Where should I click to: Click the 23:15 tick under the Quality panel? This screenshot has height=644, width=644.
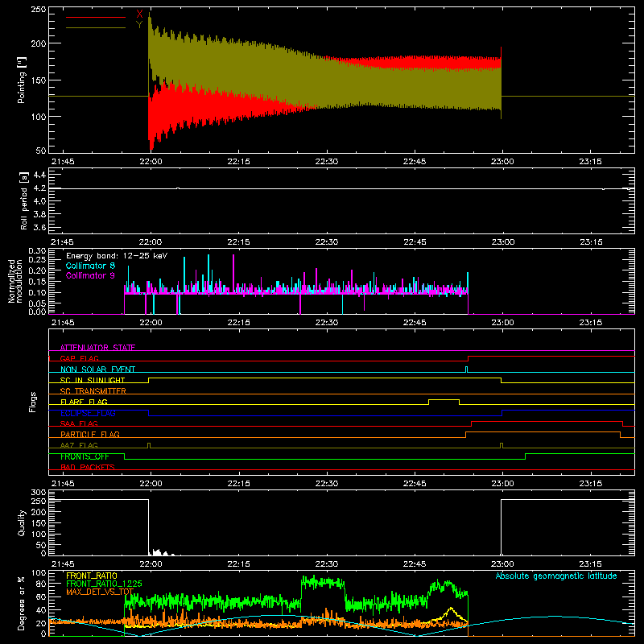coord(590,564)
